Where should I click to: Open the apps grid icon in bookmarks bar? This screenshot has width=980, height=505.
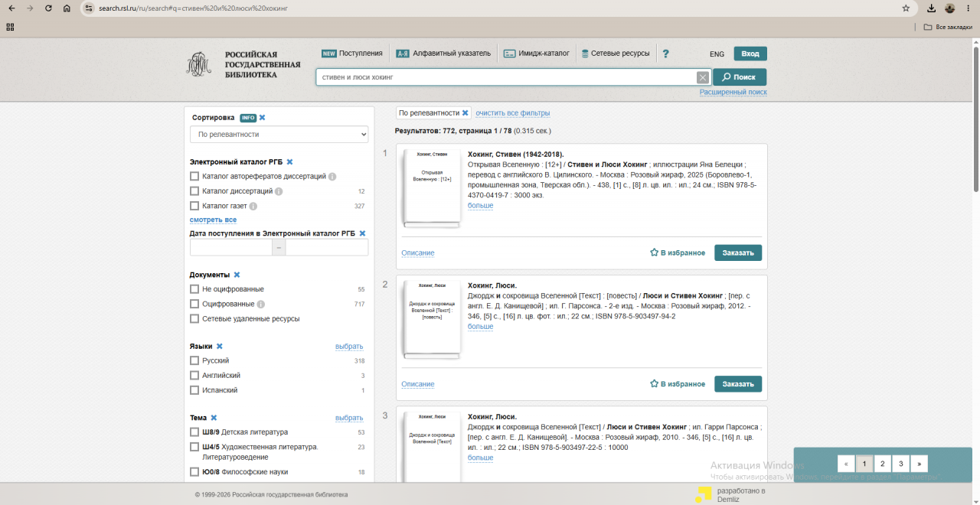click(x=10, y=27)
